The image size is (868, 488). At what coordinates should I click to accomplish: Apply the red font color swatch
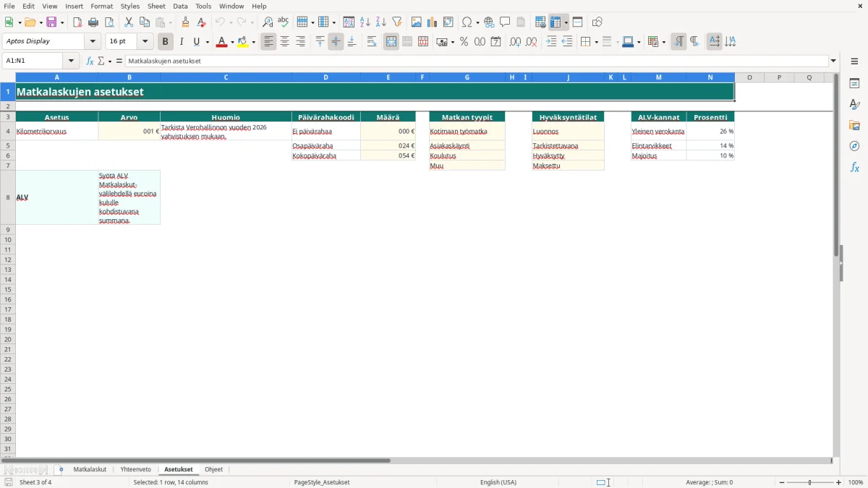coord(222,42)
